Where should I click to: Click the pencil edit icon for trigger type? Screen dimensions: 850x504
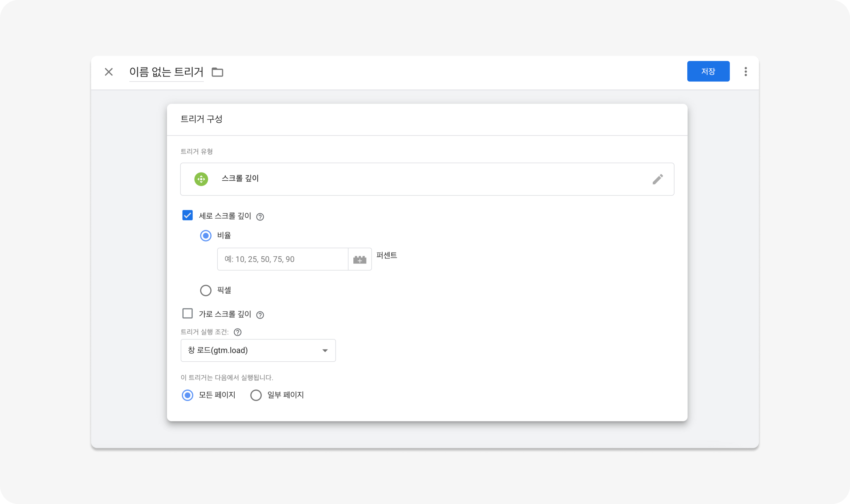(658, 179)
